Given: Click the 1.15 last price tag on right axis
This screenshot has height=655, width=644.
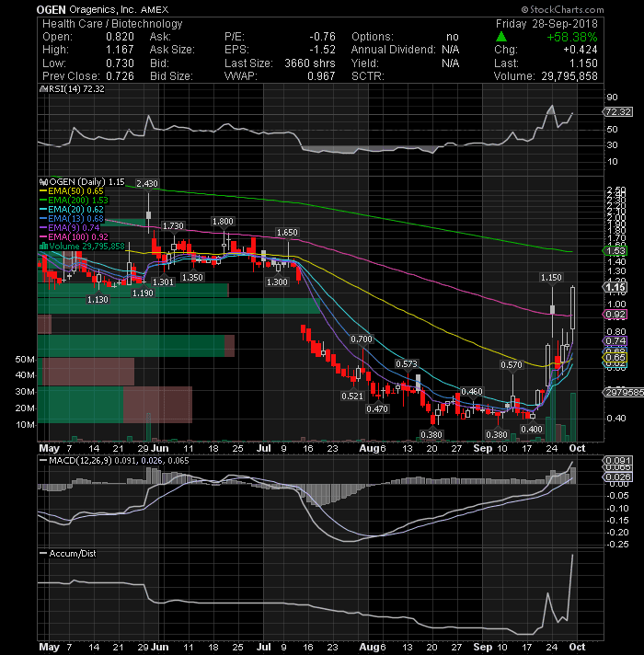Looking at the screenshot, I should tap(615, 287).
